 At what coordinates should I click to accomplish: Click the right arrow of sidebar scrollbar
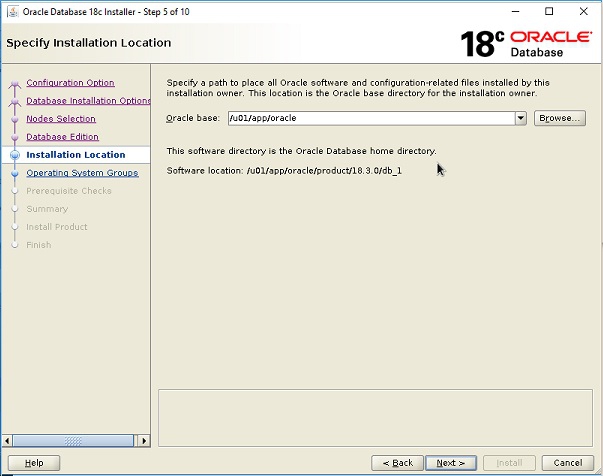[x=144, y=441]
